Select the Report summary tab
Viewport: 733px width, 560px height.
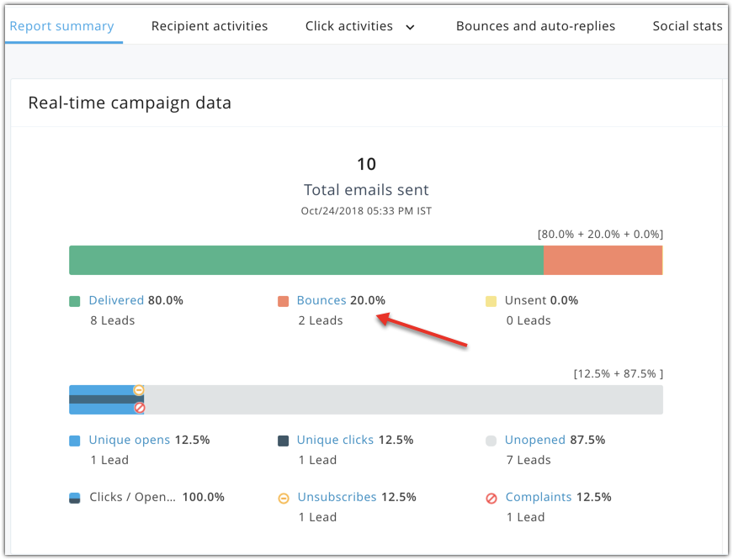(61, 26)
